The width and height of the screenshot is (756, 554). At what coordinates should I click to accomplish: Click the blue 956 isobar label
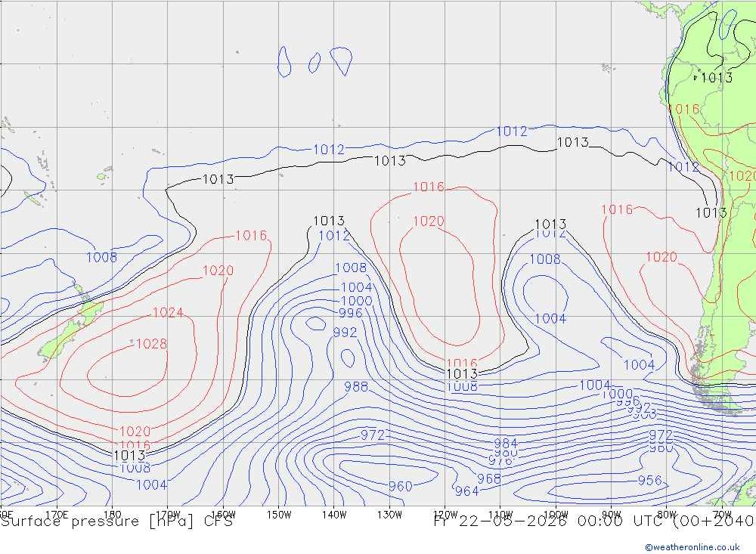pos(649,480)
